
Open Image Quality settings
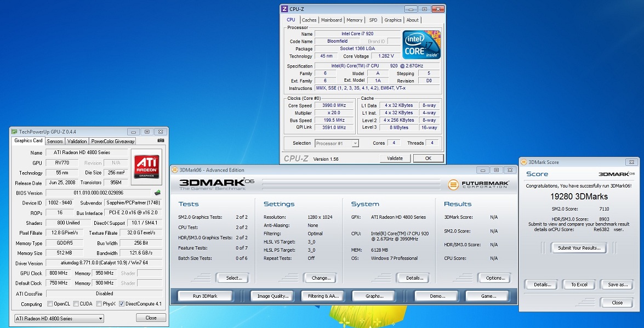coord(273,296)
